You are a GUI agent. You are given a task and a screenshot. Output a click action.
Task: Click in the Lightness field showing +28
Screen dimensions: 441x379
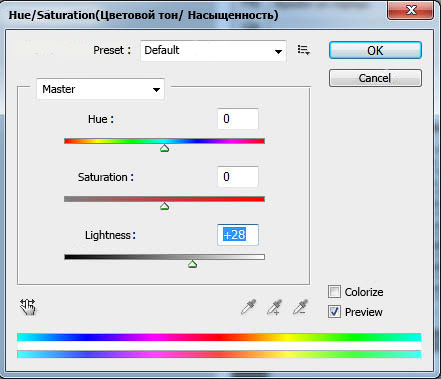coord(238,235)
